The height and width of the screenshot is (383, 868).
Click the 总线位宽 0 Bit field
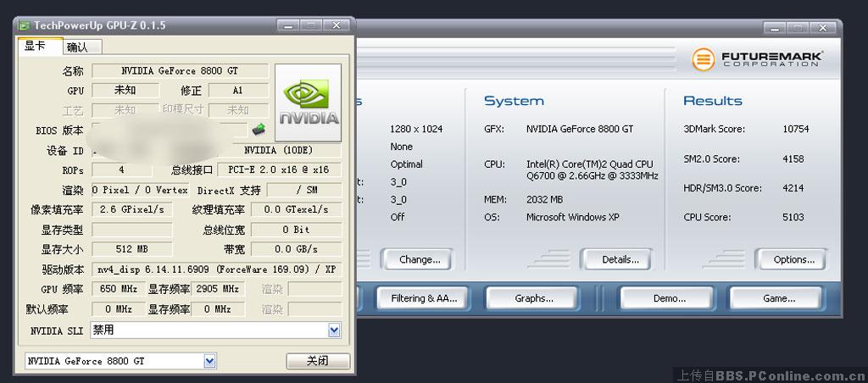(296, 230)
